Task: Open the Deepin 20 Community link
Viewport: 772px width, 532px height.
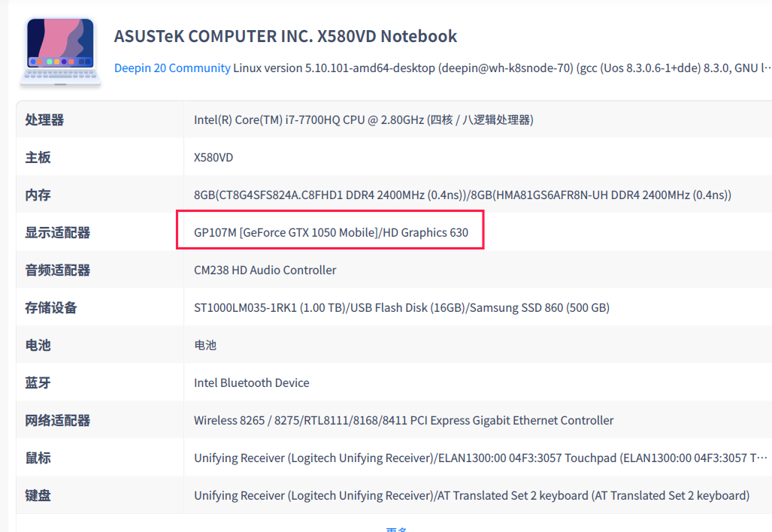Action: 172,68
